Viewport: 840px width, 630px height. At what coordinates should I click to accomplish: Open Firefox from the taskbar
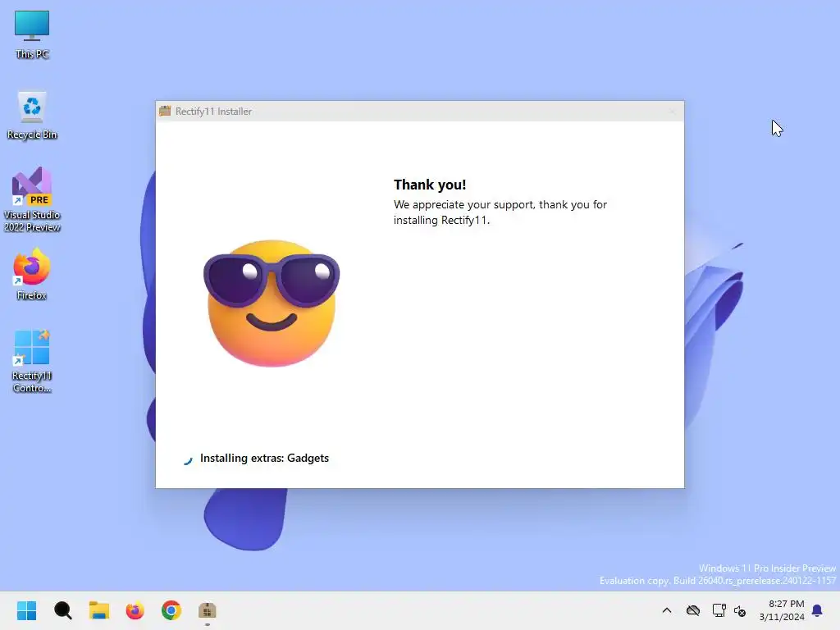tap(135, 610)
